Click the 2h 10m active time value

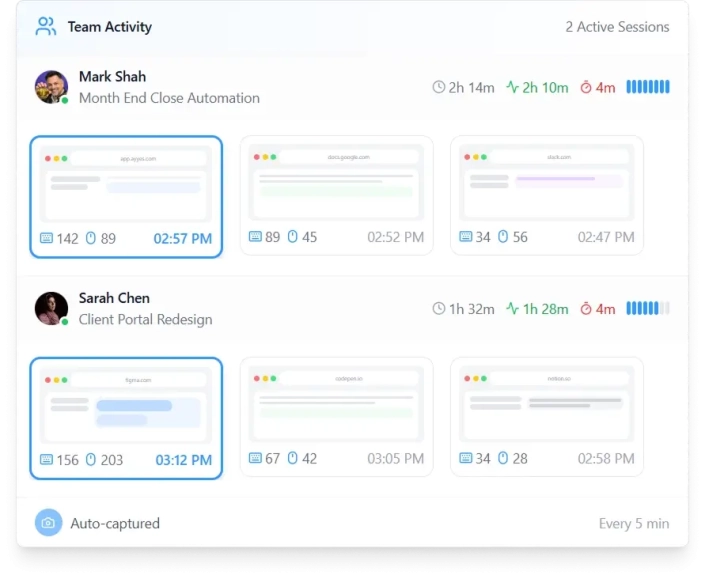coord(545,88)
